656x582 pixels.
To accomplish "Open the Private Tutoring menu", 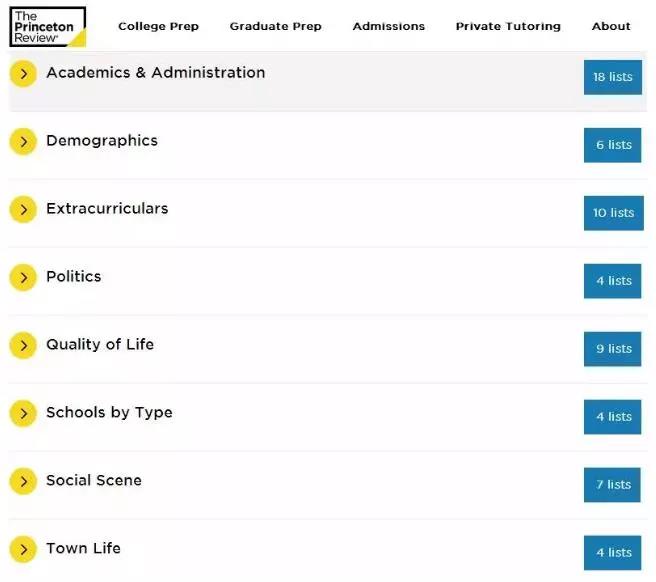I will tap(508, 26).
